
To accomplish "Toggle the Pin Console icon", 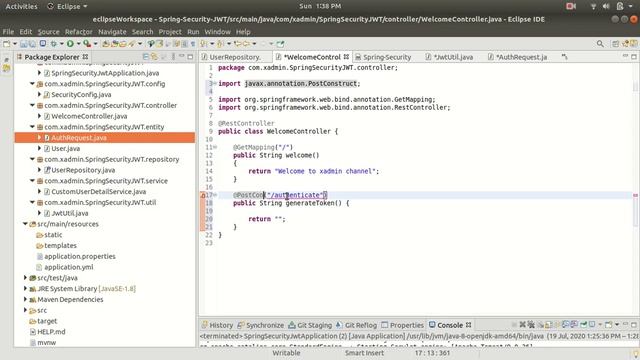I will coord(584,325).
